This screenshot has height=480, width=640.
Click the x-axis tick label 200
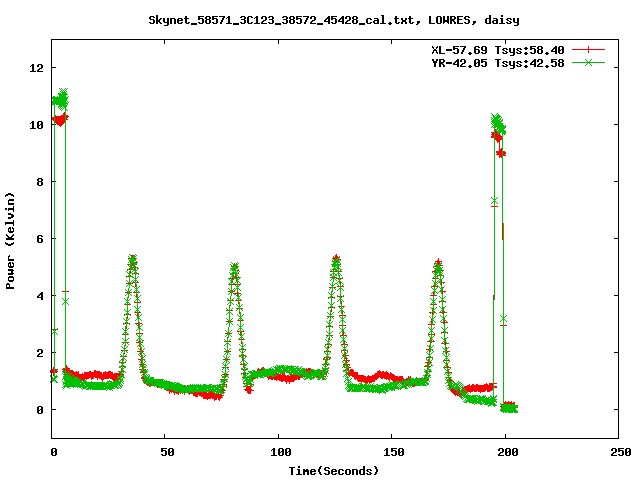coord(507,452)
